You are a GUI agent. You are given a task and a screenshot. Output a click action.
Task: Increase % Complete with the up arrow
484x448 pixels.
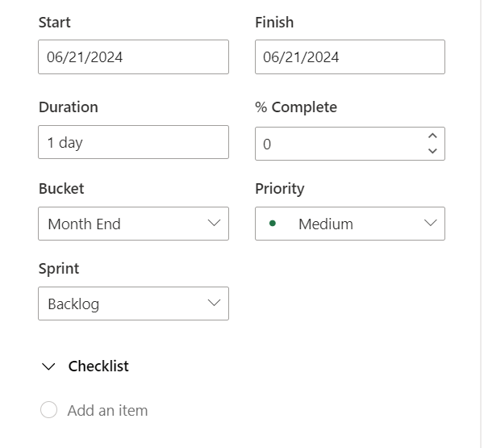pyautogui.click(x=432, y=136)
